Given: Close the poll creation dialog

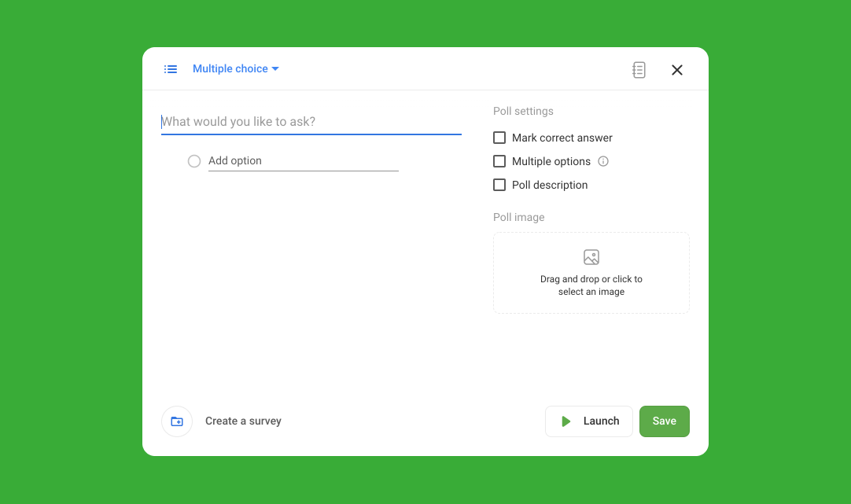Looking at the screenshot, I should 676,70.
